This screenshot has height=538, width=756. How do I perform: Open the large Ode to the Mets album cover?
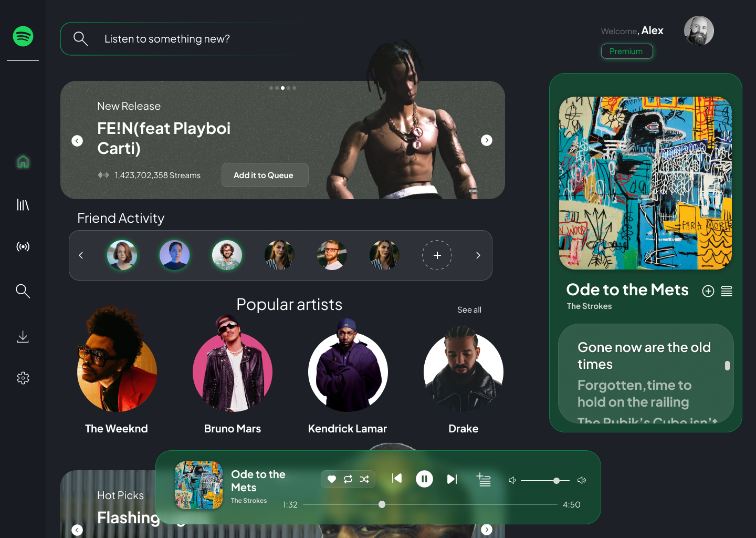646,183
